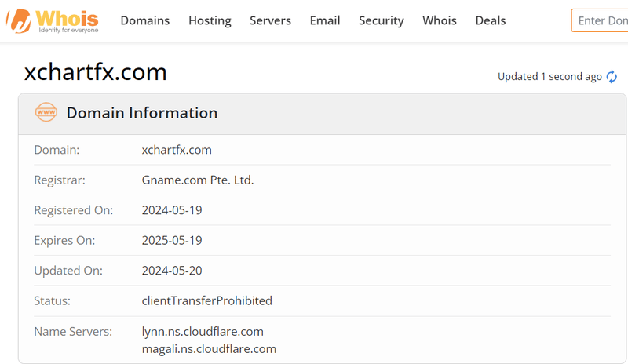Click the Updated 1 second ago text

pos(549,76)
